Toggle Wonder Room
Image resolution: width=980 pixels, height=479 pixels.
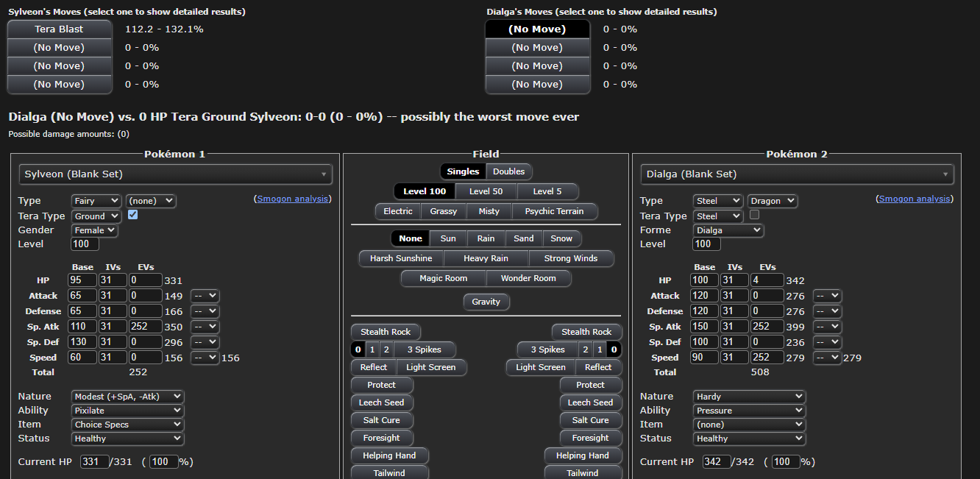click(528, 278)
